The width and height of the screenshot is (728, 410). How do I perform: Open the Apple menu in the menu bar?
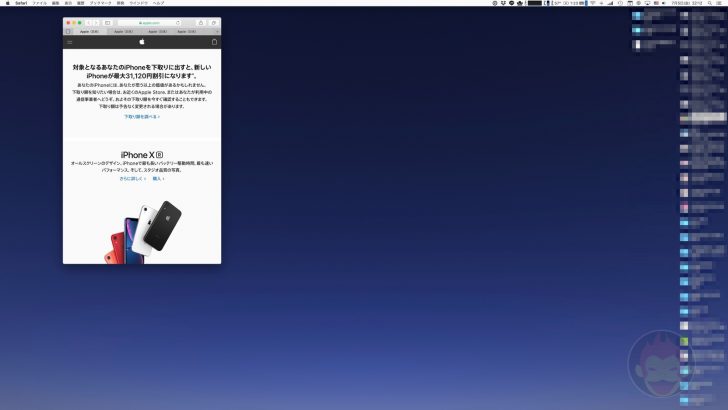(7, 3)
